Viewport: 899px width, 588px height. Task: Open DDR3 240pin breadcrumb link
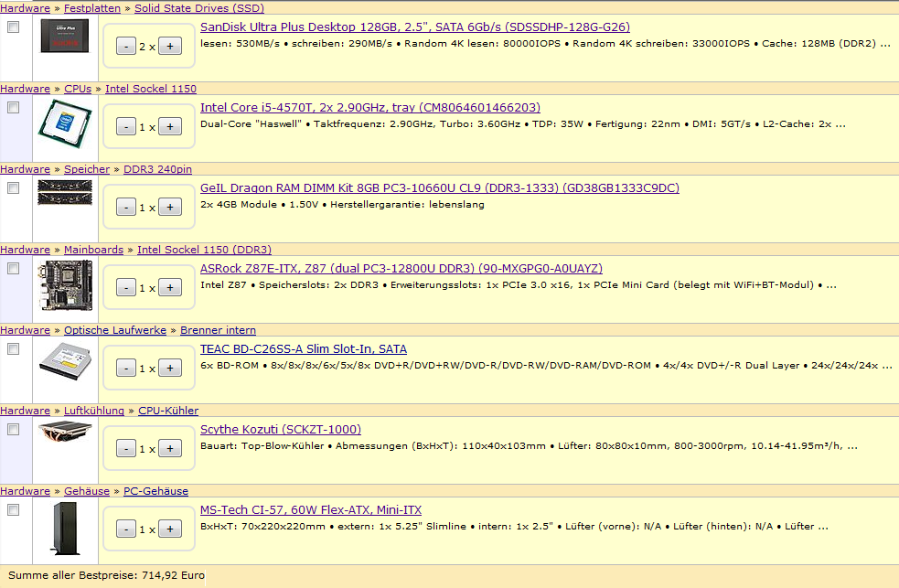[157, 170]
